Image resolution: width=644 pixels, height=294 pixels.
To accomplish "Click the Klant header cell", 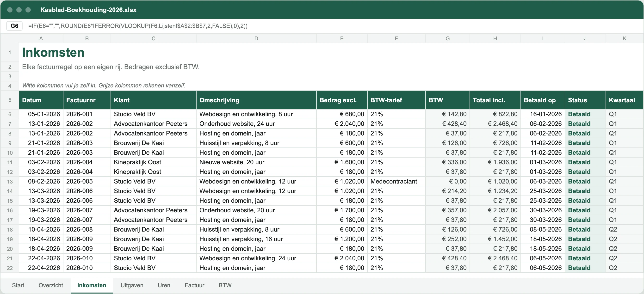I will [154, 100].
